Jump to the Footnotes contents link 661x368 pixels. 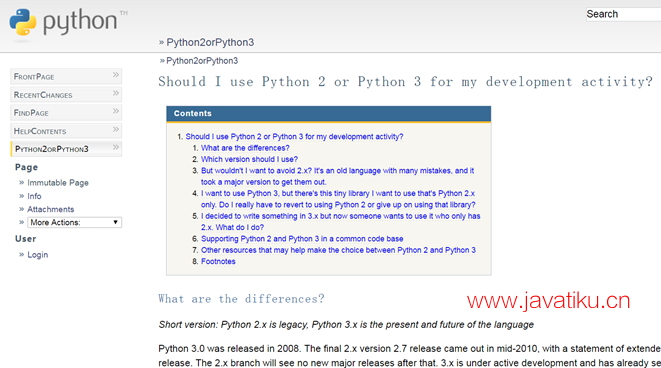218,261
